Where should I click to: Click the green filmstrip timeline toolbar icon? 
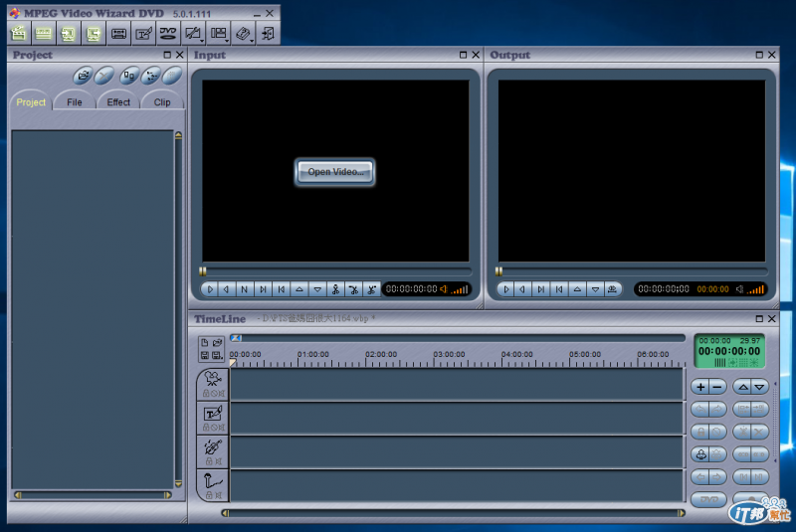click(43, 34)
